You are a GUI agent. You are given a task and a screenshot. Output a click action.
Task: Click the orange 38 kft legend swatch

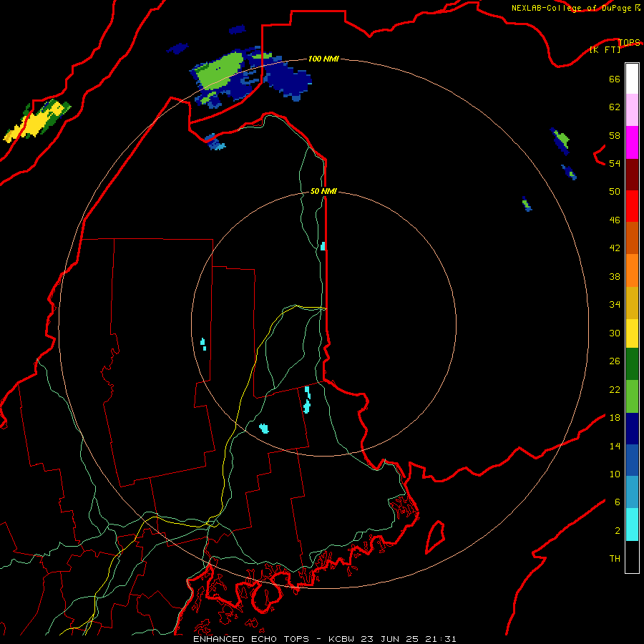pos(632,270)
